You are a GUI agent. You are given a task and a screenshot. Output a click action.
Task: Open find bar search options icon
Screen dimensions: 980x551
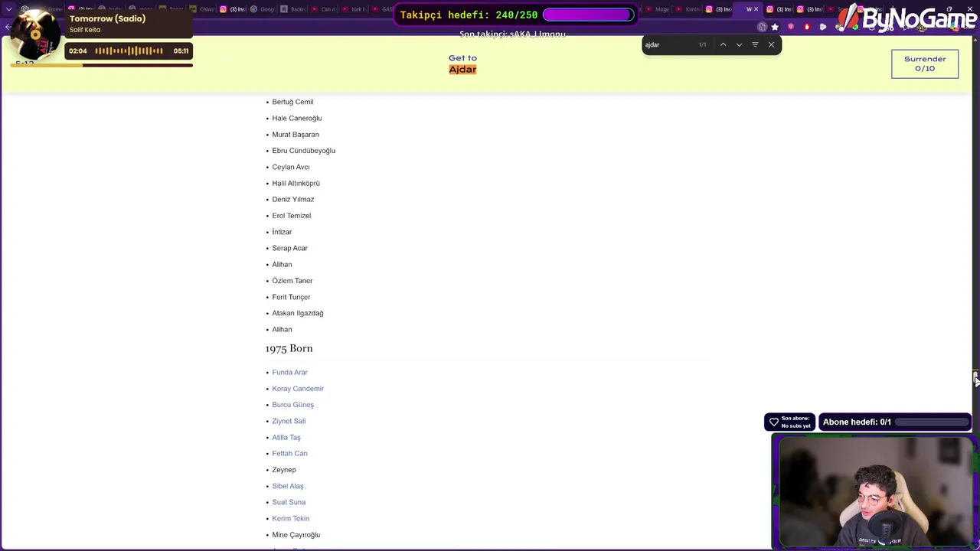[755, 44]
